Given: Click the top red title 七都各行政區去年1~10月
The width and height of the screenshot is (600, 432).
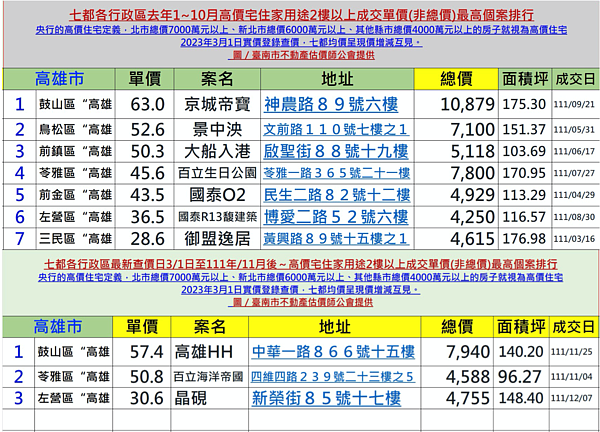Looking at the screenshot, I should [301, 15].
